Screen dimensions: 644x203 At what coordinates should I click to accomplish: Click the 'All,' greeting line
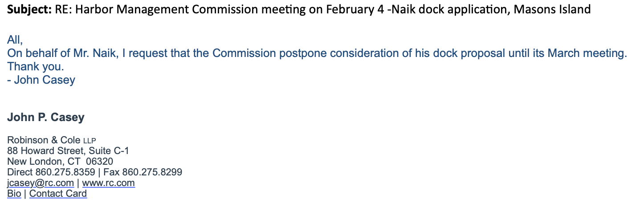pos(15,39)
